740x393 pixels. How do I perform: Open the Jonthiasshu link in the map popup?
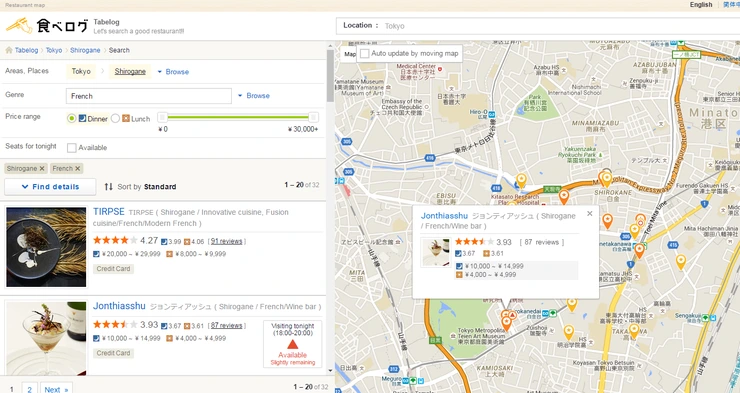pos(444,216)
